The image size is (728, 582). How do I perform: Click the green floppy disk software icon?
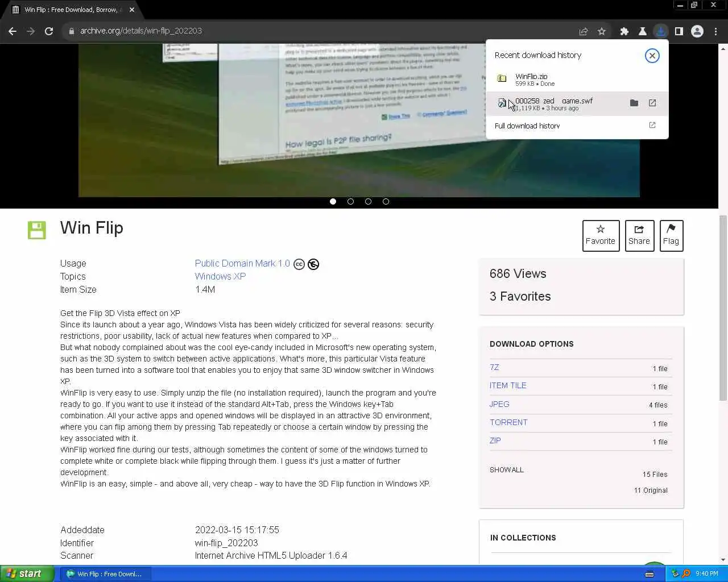37,230
